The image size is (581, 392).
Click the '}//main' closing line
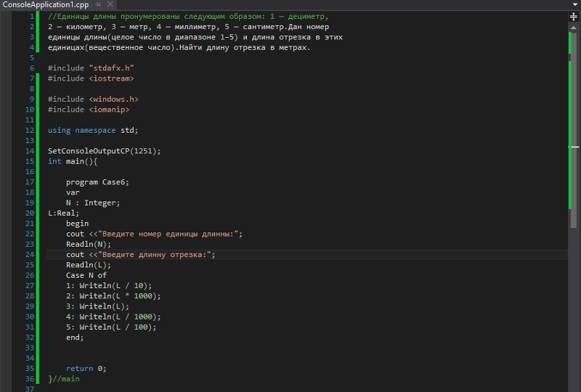pos(64,380)
